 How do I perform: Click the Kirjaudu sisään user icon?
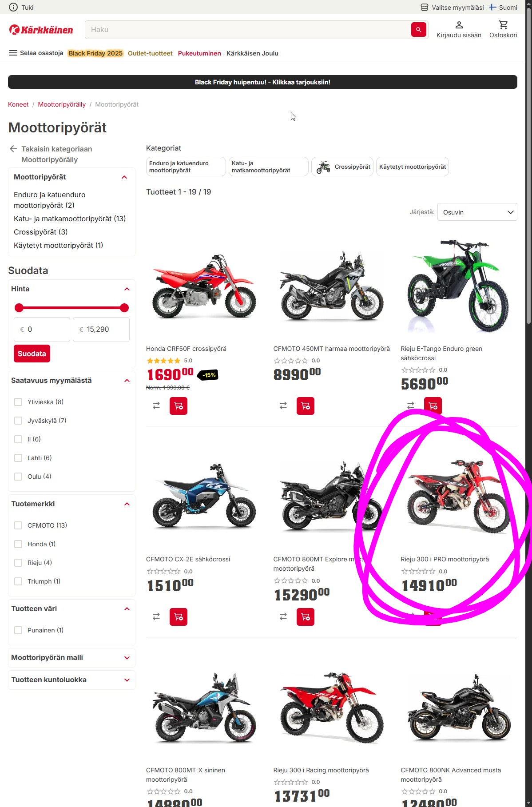click(x=459, y=25)
